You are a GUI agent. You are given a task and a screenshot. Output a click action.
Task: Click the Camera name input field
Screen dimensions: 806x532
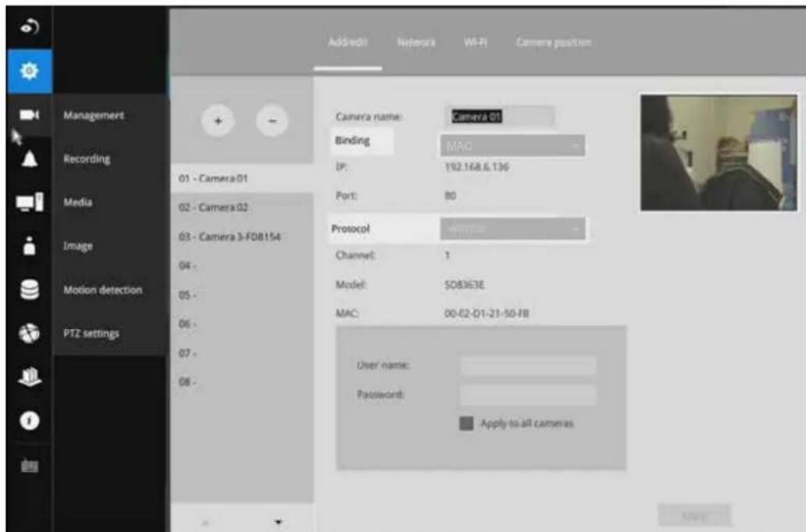[x=500, y=116]
